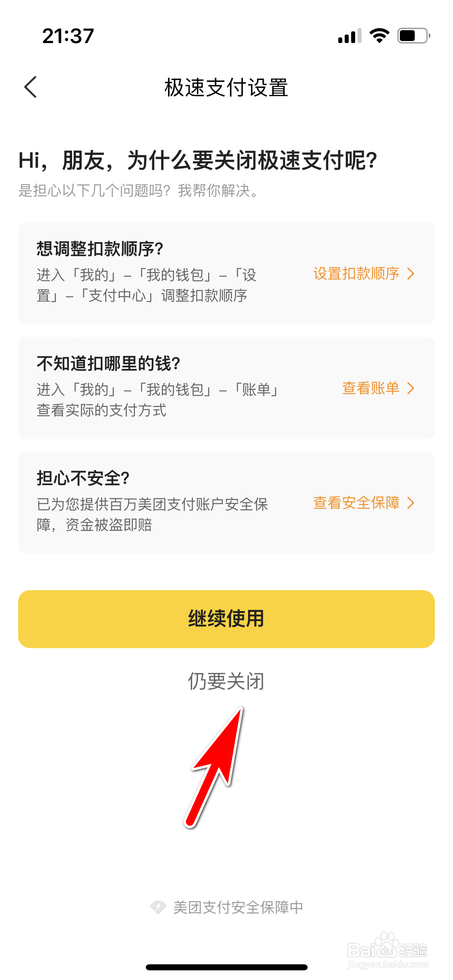Open the 查看安全保障 link
Viewport: 453px width, 980px height.
click(x=356, y=503)
